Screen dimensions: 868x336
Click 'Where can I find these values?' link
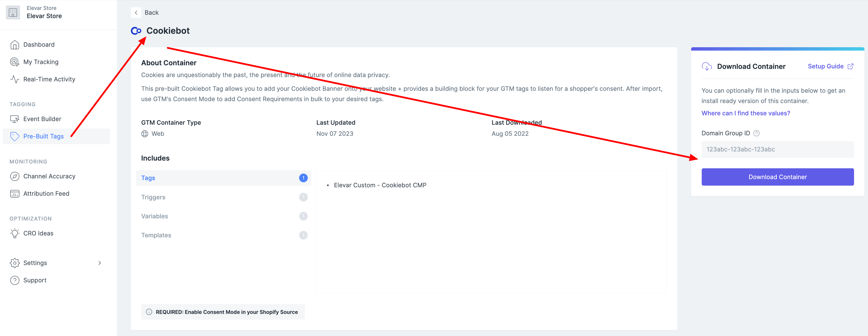(746, 113)
